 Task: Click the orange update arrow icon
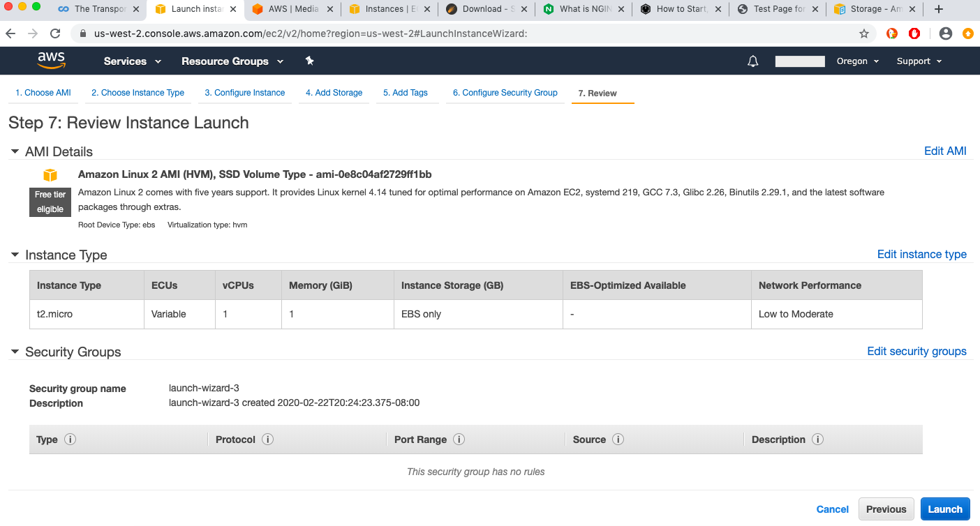[x=967, y=33]
